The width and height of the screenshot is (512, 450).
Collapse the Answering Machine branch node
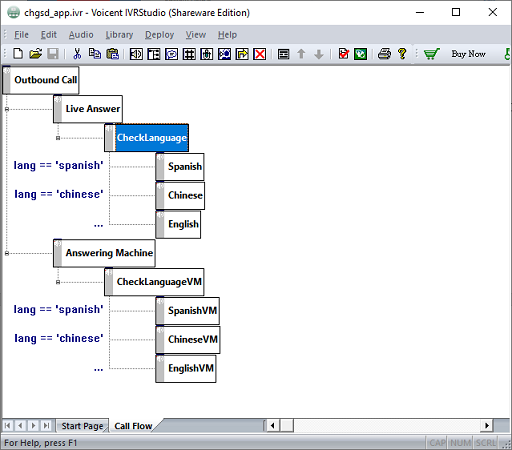pyautogui.click(x=7, y=253)
